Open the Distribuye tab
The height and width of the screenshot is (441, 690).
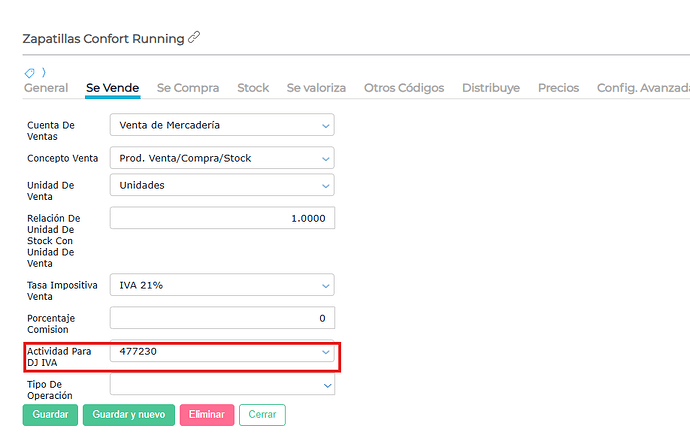491,88
